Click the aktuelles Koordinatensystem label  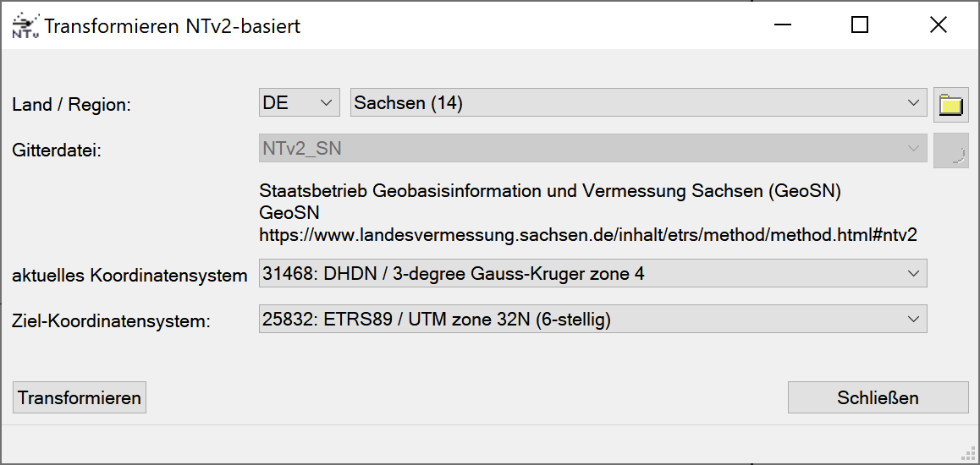[x=129, y=275]
